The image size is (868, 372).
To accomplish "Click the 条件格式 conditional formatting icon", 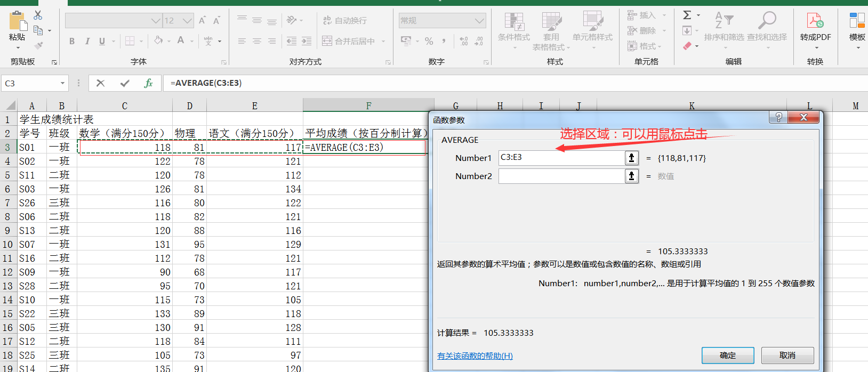I will click(514, 22).
